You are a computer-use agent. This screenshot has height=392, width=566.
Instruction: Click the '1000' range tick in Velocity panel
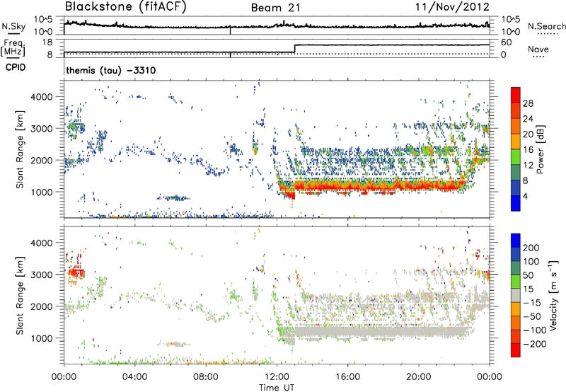pos(41,338)
